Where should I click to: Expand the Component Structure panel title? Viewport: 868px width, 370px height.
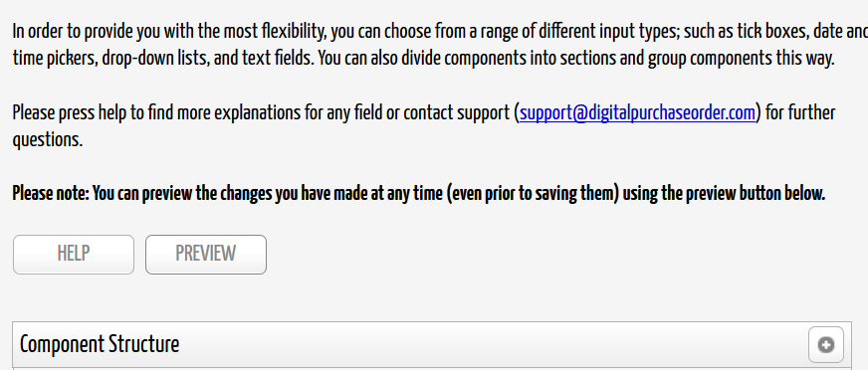click(x=100, y=344)
